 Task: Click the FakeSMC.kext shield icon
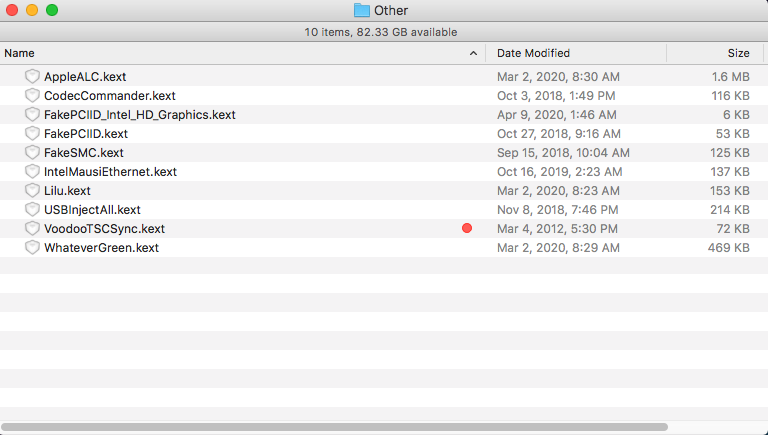tap(32, 152)
